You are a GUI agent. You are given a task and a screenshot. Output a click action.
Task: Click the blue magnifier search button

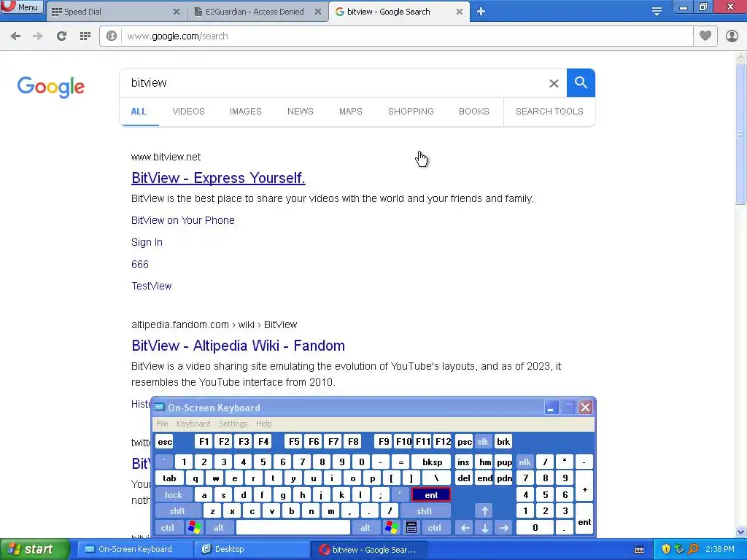point(581,83)
